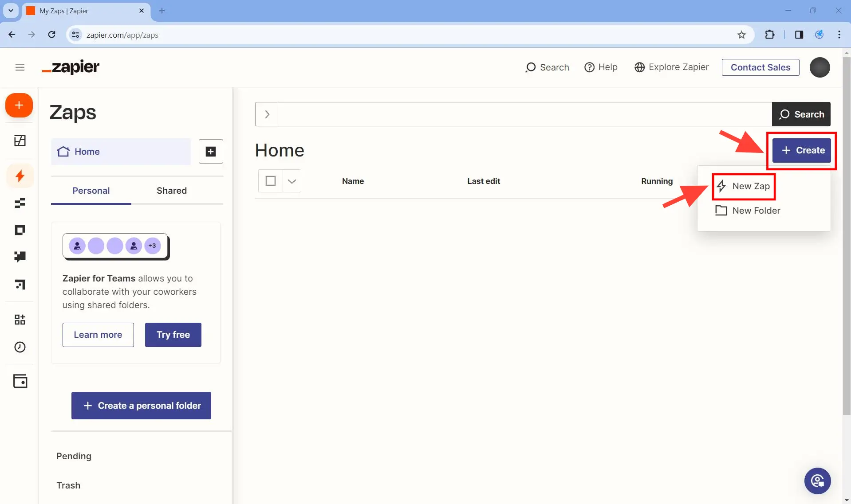Click Create a personal folder
This screenshot has width=851, height=504.
pos(141,406)
